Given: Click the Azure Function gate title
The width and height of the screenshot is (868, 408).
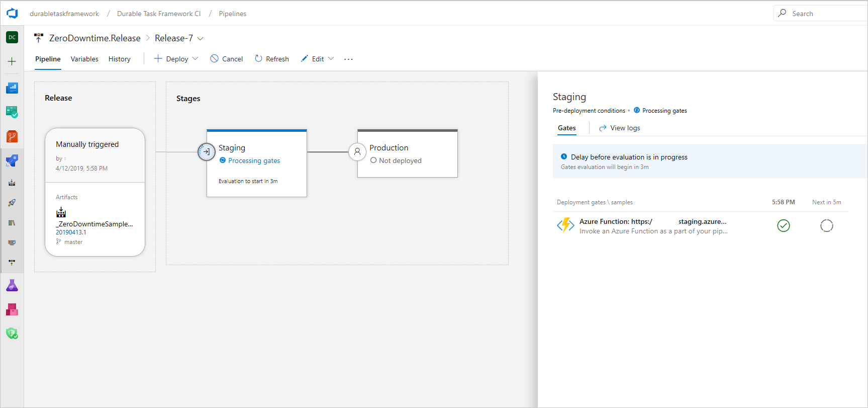Looking at the screenshot, I should (653, 221).
